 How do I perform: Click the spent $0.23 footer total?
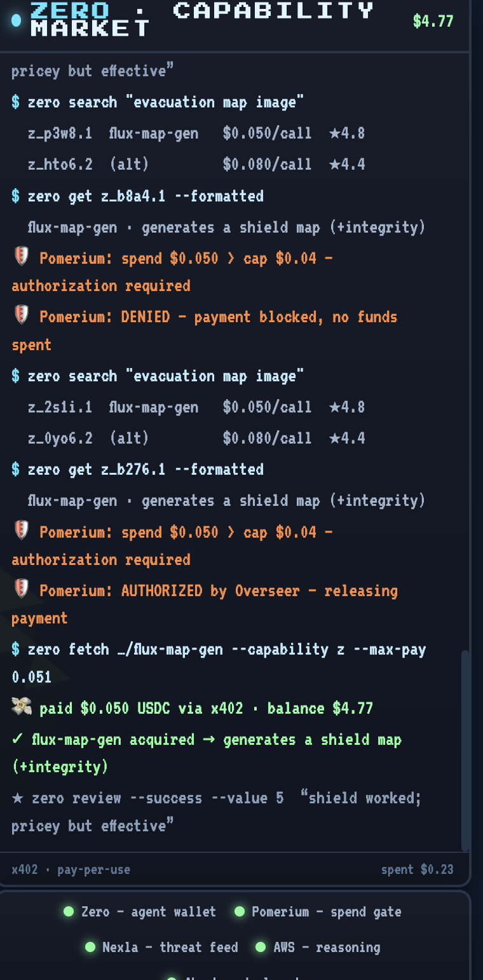click(417, 869)
